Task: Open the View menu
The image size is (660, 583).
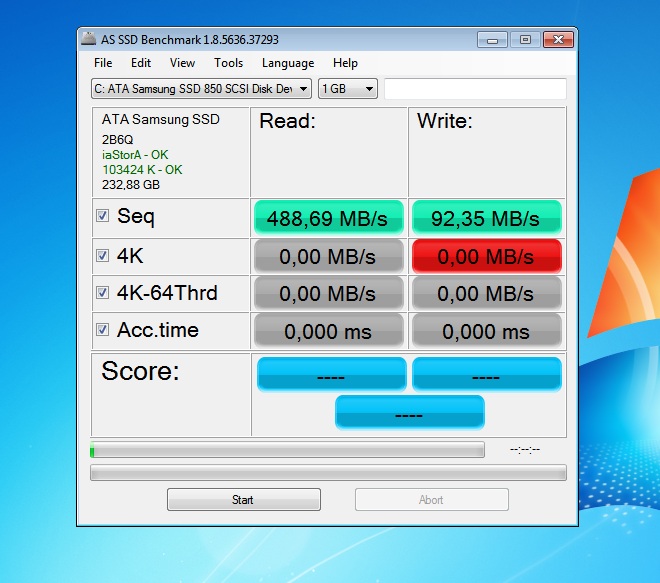Action: tap(182, 63)
